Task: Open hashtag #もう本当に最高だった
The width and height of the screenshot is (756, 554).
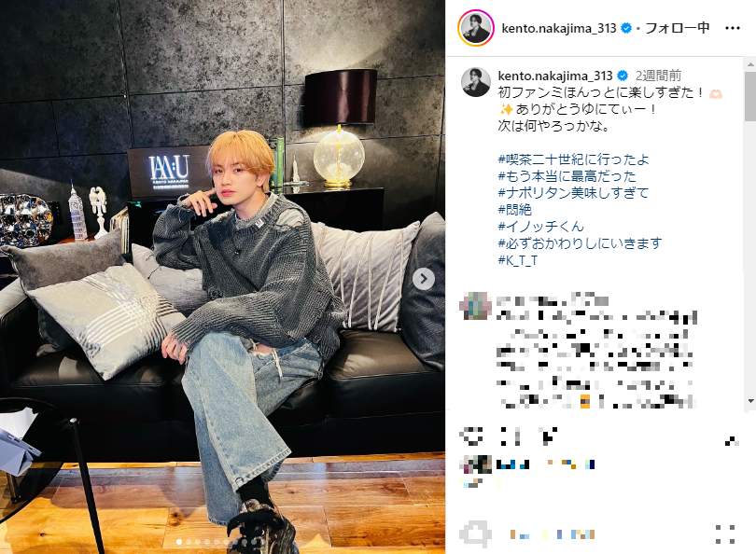Action: (x=567, y=176)
